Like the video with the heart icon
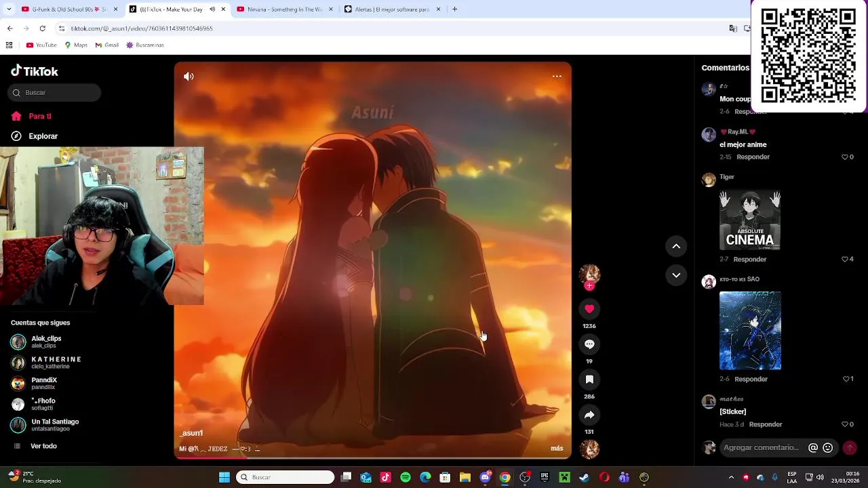The height and width of the screenshot is (488, 868). [x=589, y=309]
